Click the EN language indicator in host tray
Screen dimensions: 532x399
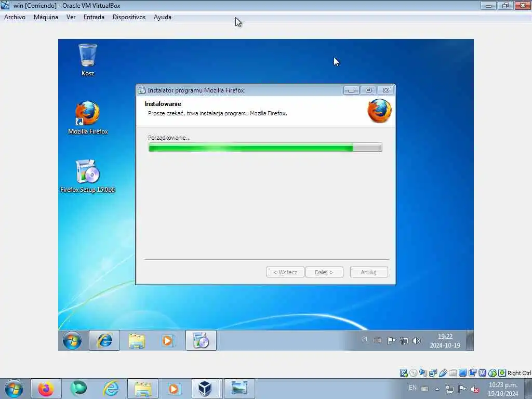(x=413, y=388)
